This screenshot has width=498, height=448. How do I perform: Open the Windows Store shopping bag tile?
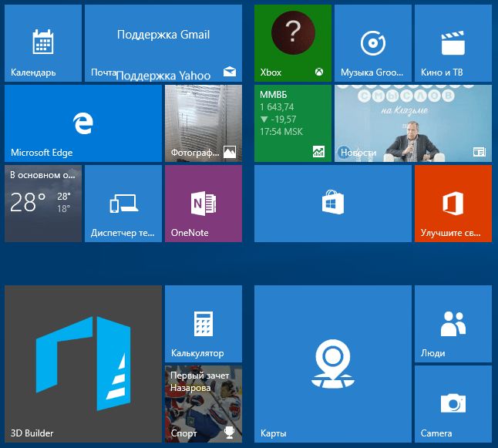point(332,204)
